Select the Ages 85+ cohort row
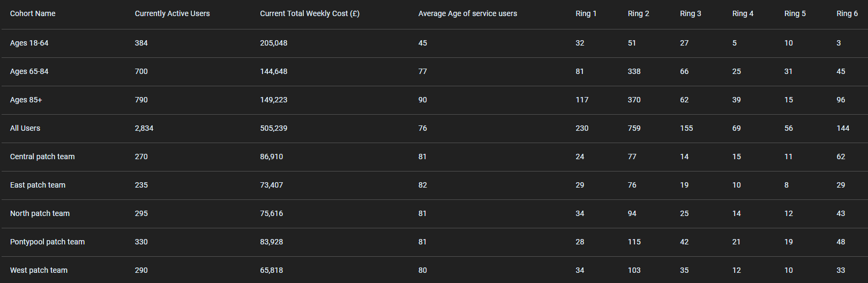This screenshot has width=868, height=283. pyautogui.click(x=434, y=100)
